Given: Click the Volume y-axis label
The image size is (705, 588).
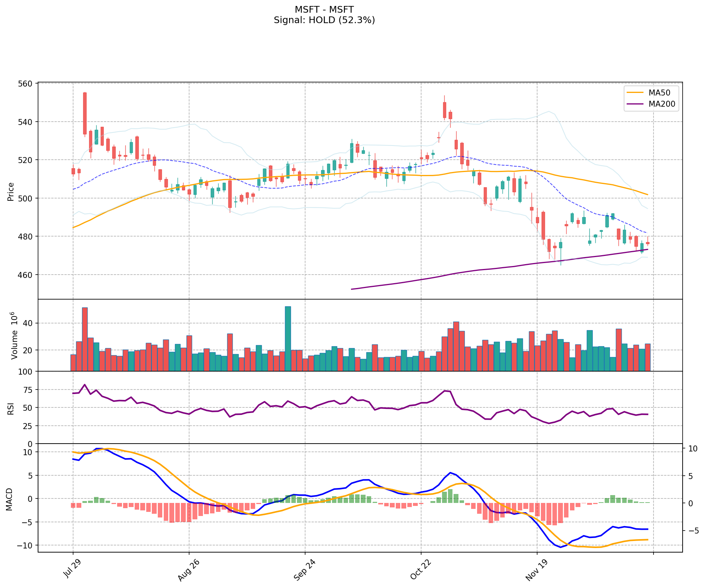Looking at the screenshot, I should pos(14,335).
